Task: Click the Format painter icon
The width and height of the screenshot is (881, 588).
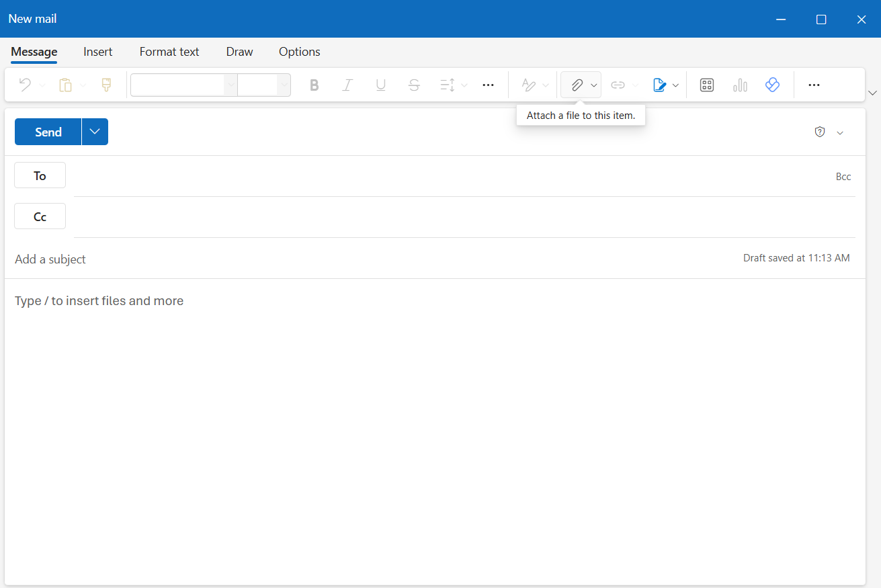Action: (x=106, y=85)
